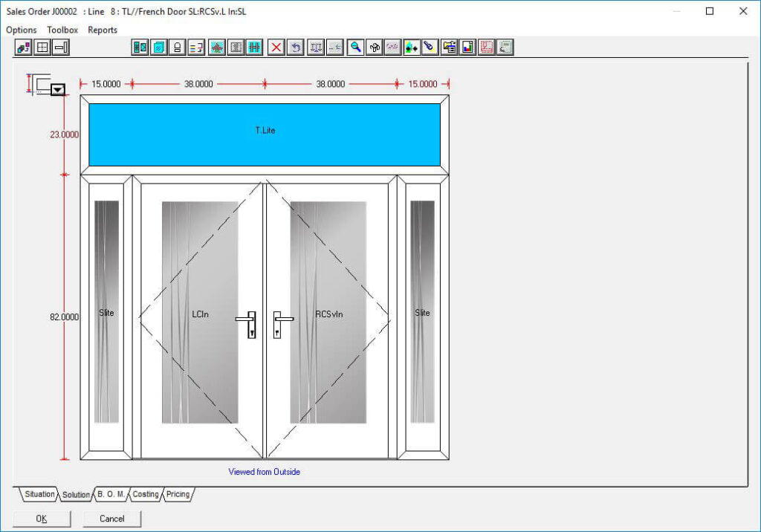Click the bar chart toolbar icon
Viewport: 761px width, 532px height.
(x=468, y=48)
